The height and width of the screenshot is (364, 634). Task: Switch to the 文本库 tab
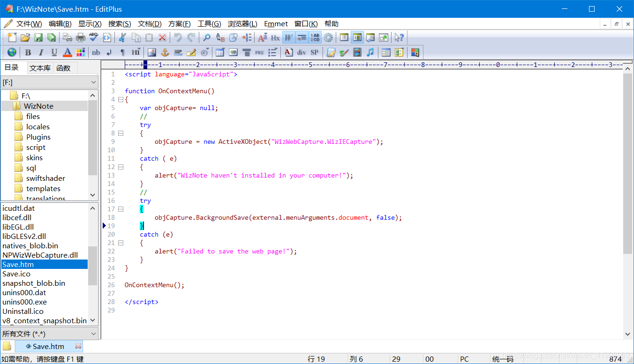tap(40, 68)
